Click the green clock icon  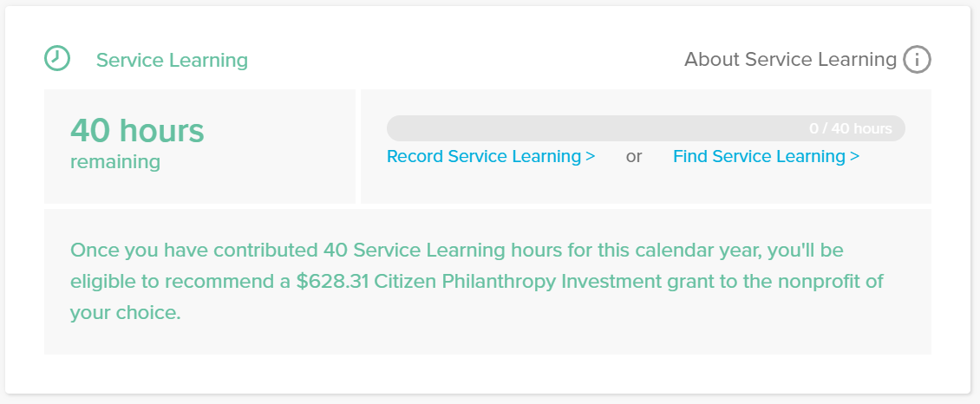click(57, 58)
